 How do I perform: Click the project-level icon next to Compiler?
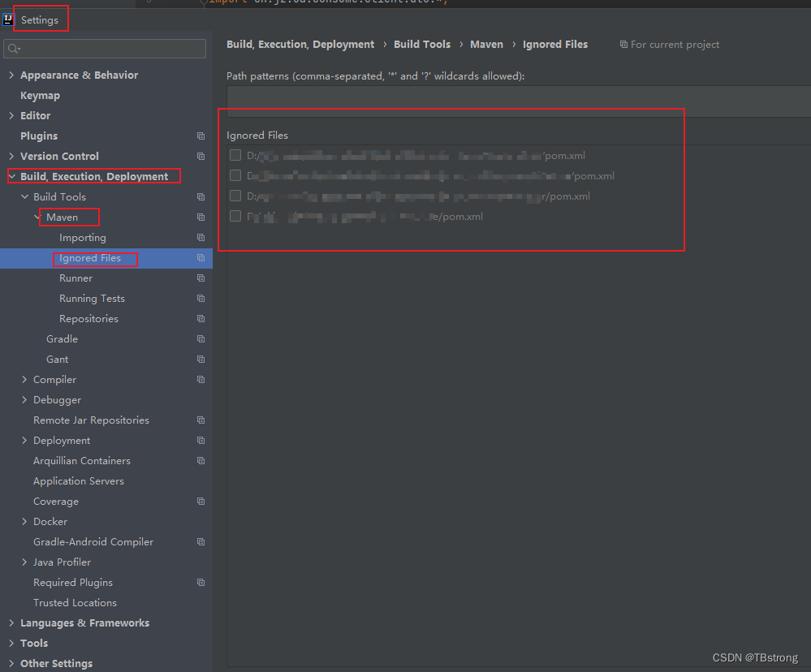click(x=201, y=380)
